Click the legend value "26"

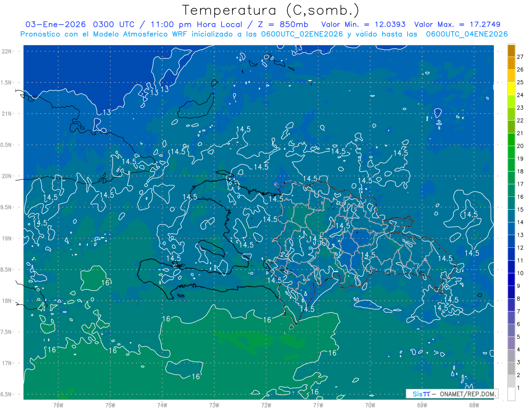click(x=520, y=70)
